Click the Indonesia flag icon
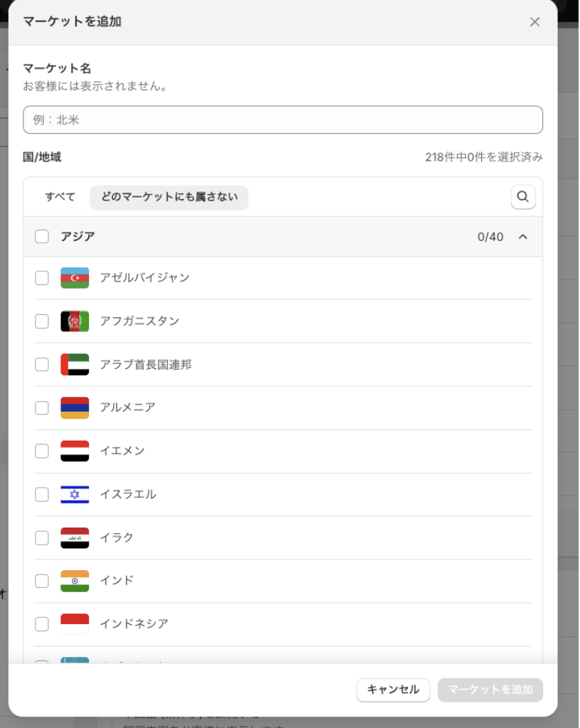580x728 pixels. [x=75, y=624]
